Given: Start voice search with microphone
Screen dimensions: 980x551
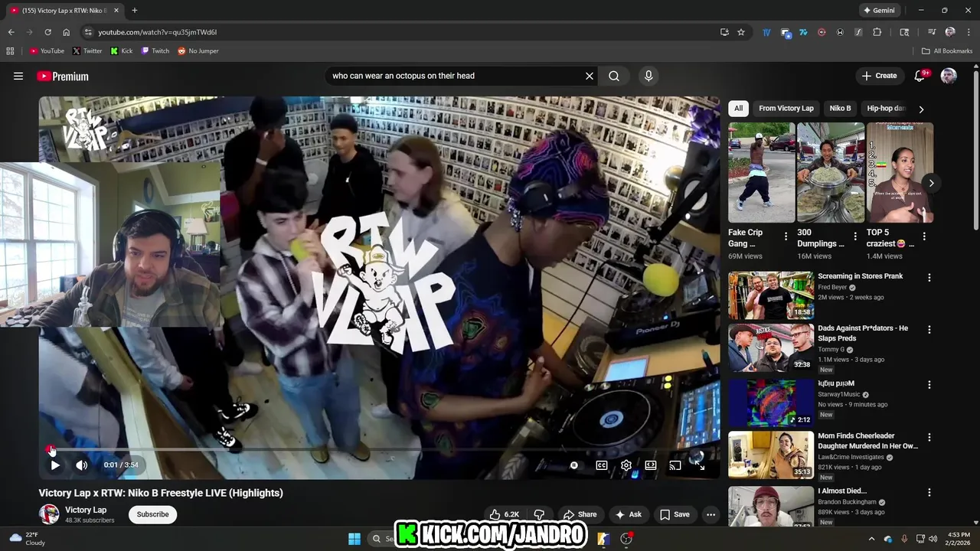Looking at the screenshot, I should (x=648, y=76).
